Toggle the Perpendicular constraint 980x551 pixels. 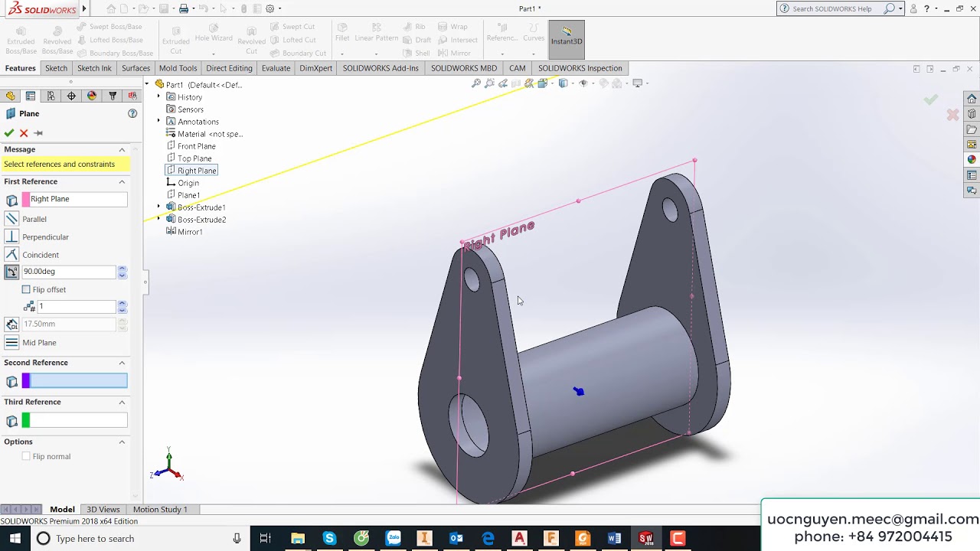click(11, 237)
